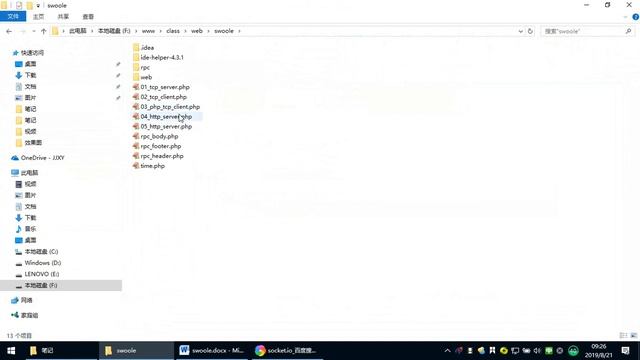Switch to 笔记 taskbar window
The image size is (640, 360).
point(61,351)
